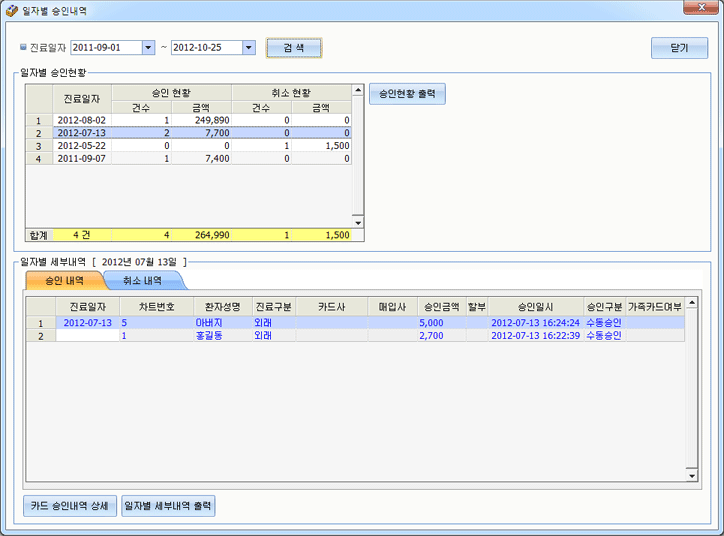Toggle the 진료일자 checkbox
This screenshot has width=724, height=536.
(24, 47)
